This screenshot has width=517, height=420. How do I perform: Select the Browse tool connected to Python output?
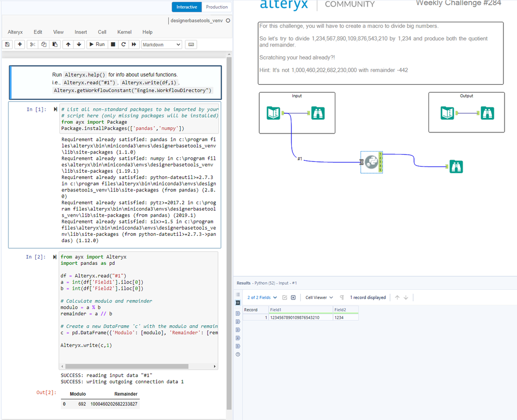[x=456, y=167]
